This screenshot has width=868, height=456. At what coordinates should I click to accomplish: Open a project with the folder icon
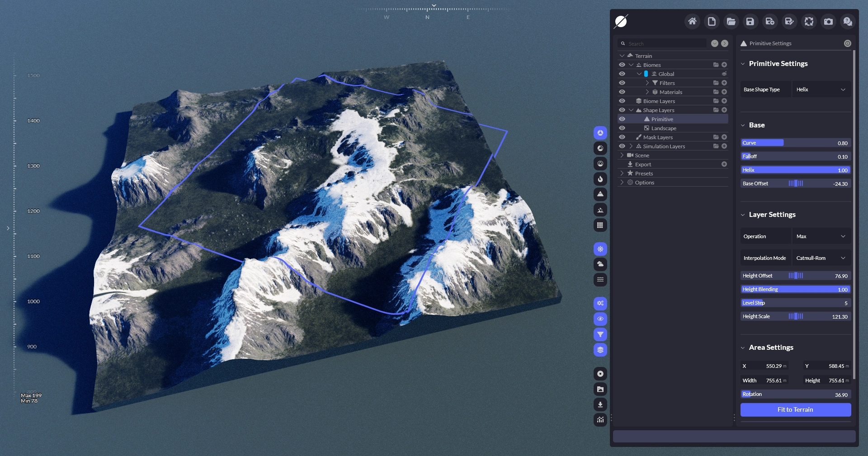[x=731, y=22]
